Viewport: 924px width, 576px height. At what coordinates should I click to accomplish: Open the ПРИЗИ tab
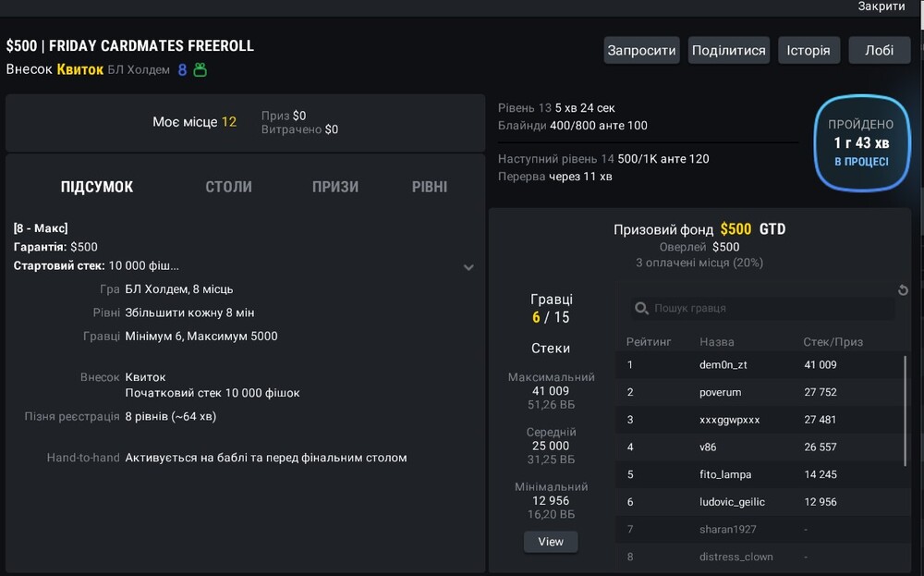coord(335,187)
